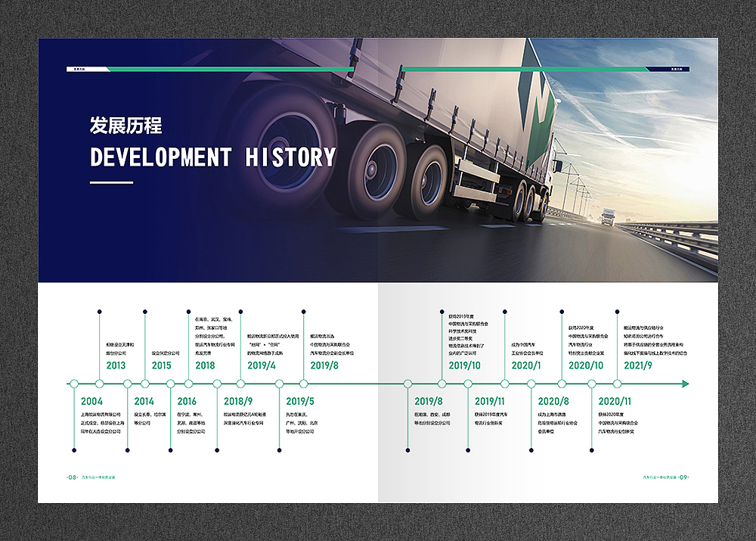Click the DEVELOPMENT HISTORY title

pos(212,157)
